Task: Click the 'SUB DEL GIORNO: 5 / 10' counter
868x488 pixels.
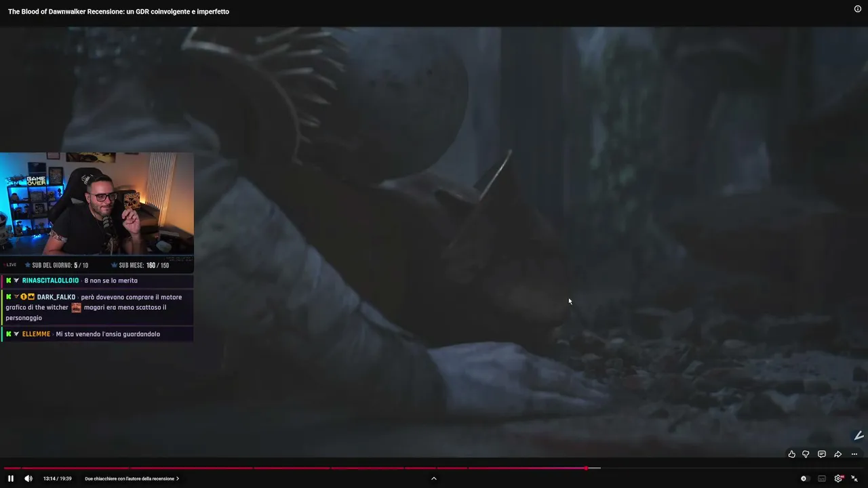Action: click(x=57, y=266)
